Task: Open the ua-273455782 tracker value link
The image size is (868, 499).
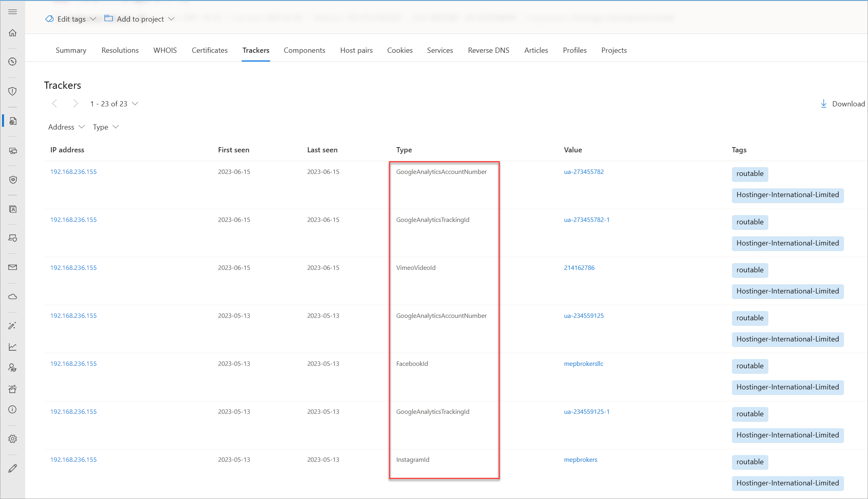Action: (583, 172)
